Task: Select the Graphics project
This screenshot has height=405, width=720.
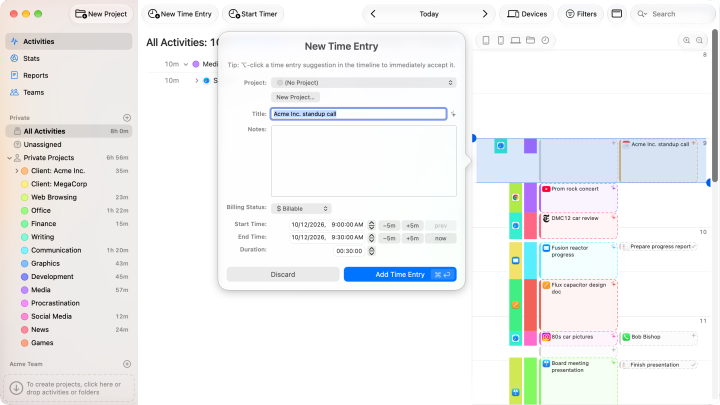Action: (69, 263)
